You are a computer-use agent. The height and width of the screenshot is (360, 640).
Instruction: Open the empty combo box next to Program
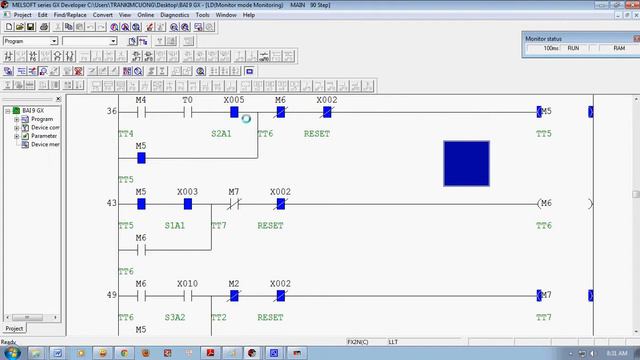tap(113, 41)
